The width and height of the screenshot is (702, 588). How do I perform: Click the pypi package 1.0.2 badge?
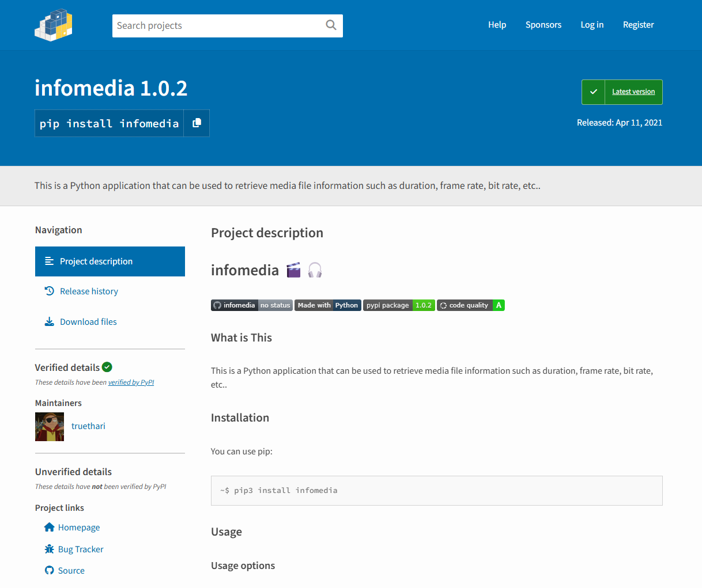399,305
